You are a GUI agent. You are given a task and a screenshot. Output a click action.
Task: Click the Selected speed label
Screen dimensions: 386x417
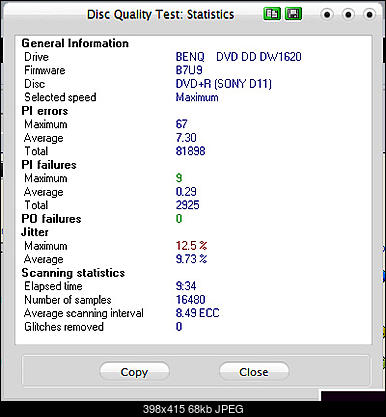pos(60,97)
